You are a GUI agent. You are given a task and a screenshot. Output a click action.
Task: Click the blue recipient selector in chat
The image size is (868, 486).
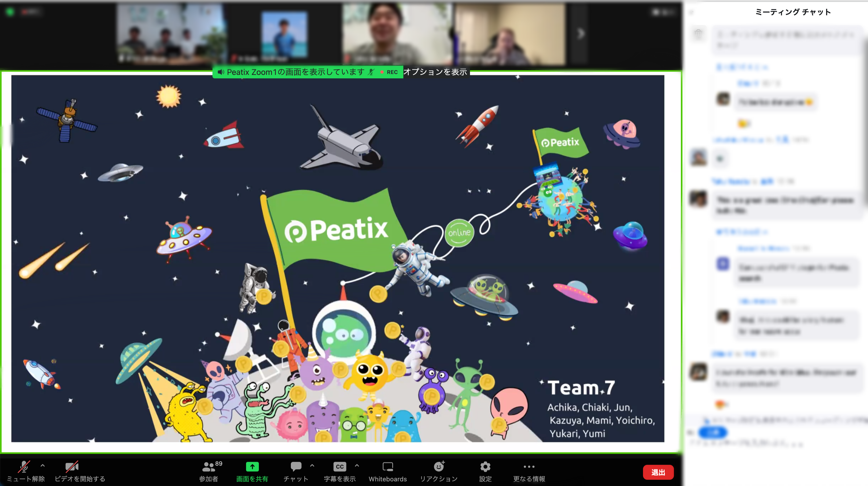pyautogui.click(x=713, y=432)
